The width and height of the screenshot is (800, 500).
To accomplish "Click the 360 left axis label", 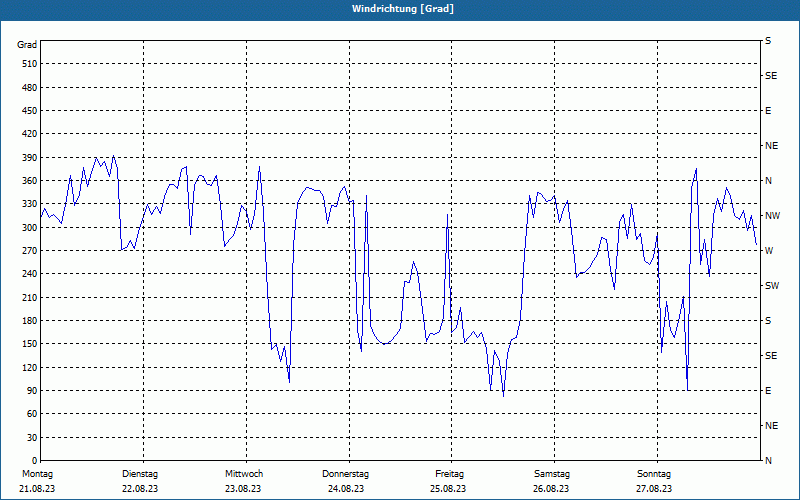I will (30, 181).
